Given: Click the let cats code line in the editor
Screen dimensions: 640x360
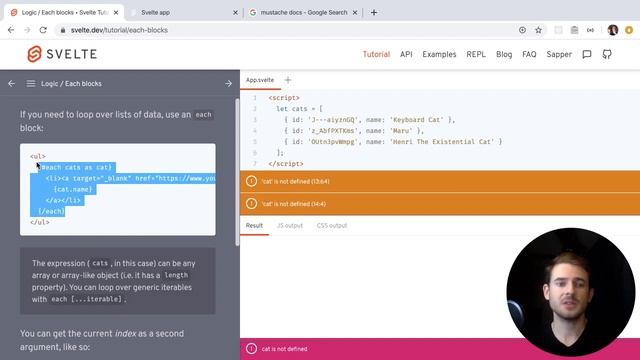Looking at the screenshot, I should pos(299,109).
